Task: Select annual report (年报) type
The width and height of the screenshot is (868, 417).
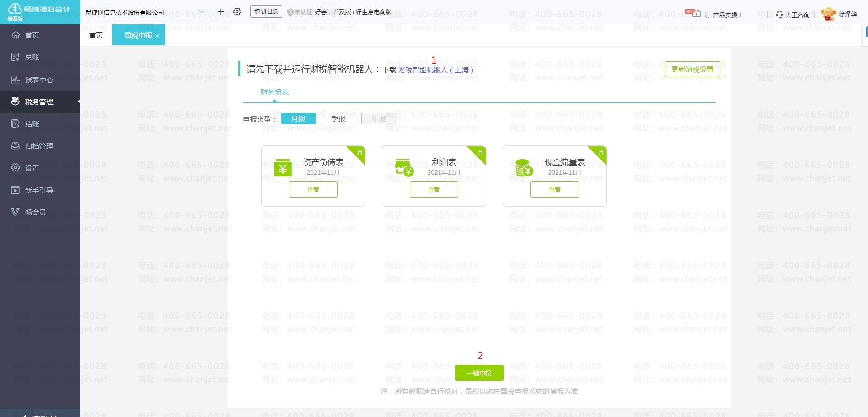Action: point(379,119)
